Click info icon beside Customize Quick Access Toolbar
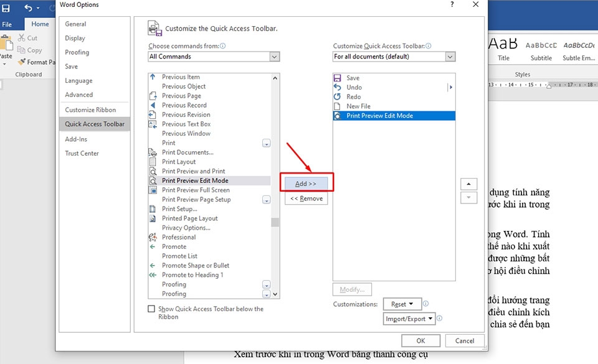The image size is (598, 364). tap(429, 45)
